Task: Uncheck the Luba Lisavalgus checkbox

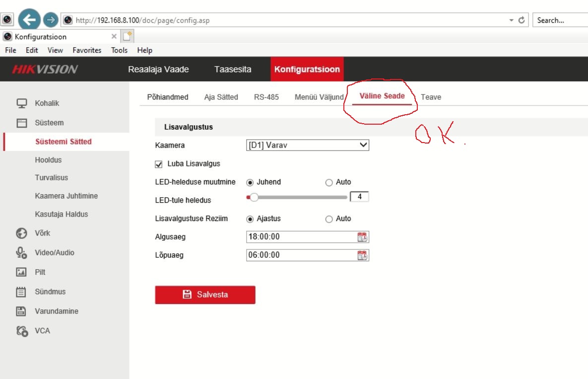Action: (159, 164)
